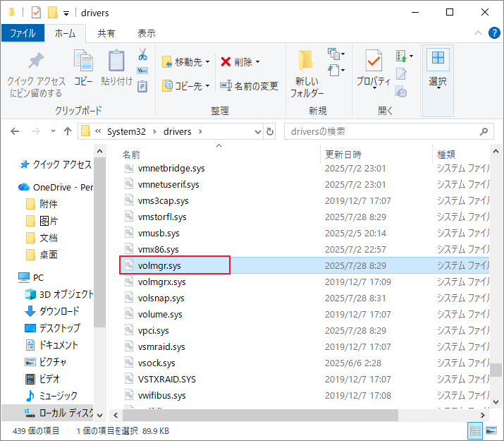The image size is (504, 441).
Task: Click the new folder quick access toolbar icon
Action: (53, 13)
